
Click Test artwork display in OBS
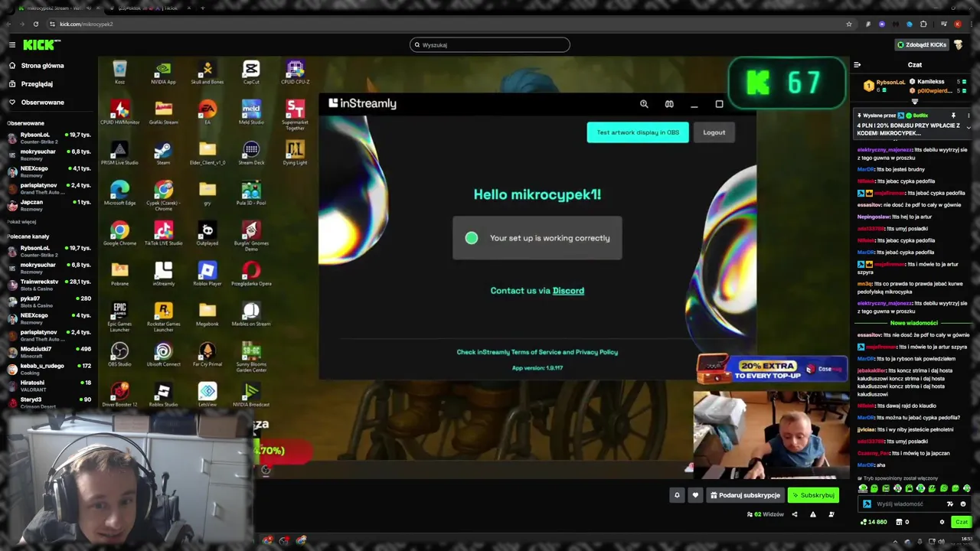638,132
